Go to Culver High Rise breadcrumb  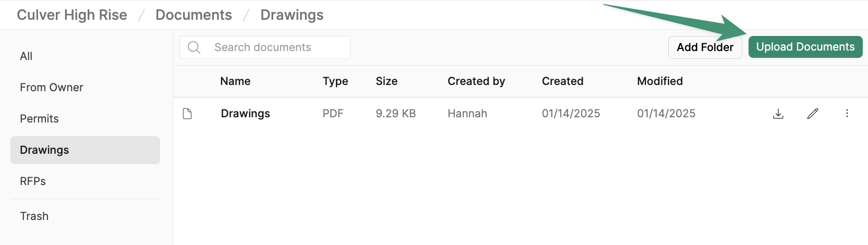[x=72, y=15]
